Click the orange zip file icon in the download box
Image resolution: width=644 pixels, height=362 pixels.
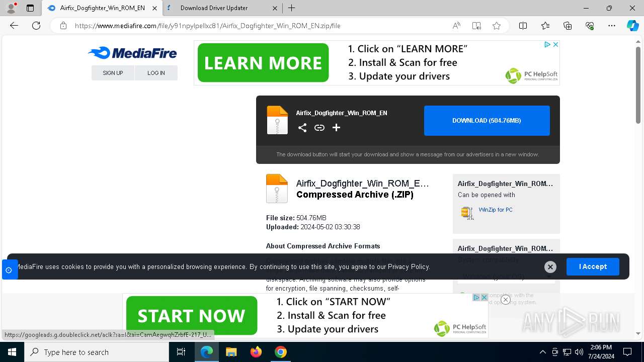(277, 120)
